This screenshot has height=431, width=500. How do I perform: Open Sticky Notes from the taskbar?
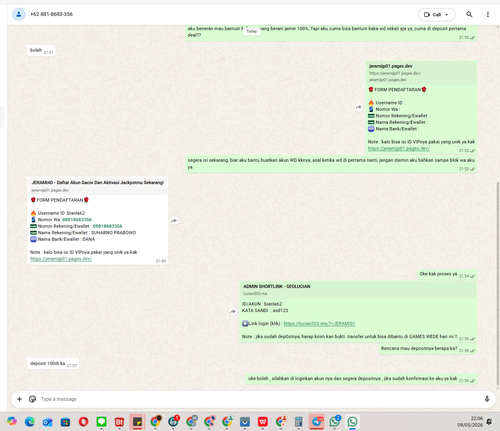pos(137,422)
